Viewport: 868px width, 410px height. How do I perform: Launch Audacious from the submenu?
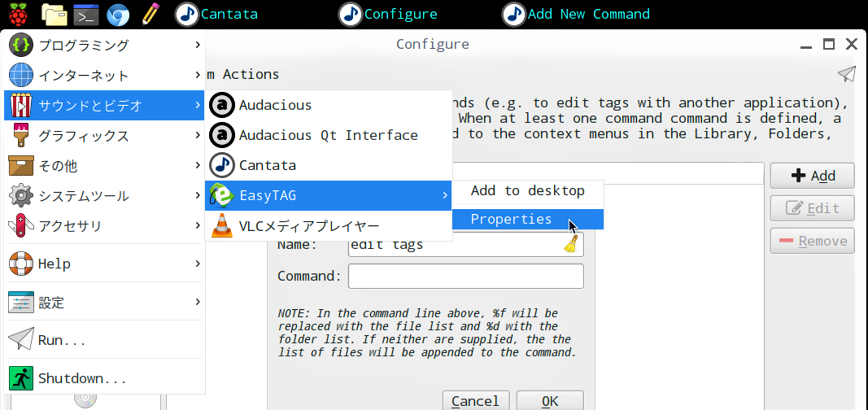click(x=329, y=105)
